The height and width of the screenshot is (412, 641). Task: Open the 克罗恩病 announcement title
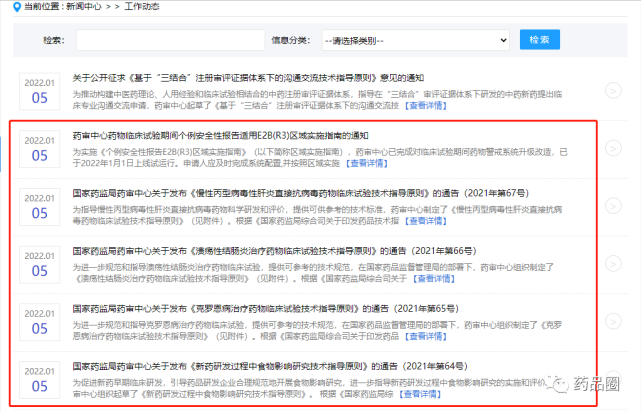point(266,308)
